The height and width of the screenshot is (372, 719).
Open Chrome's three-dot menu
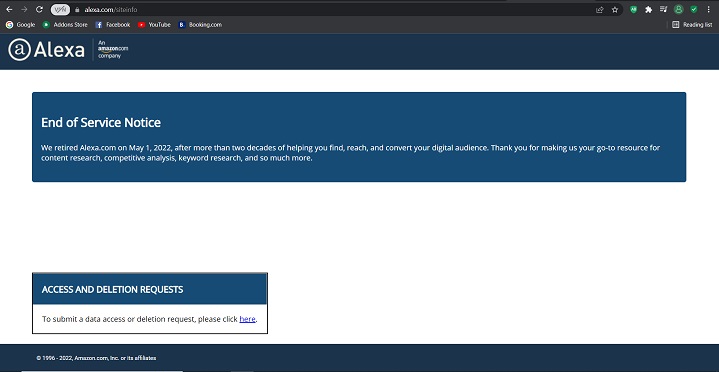(x=708, y=9)
